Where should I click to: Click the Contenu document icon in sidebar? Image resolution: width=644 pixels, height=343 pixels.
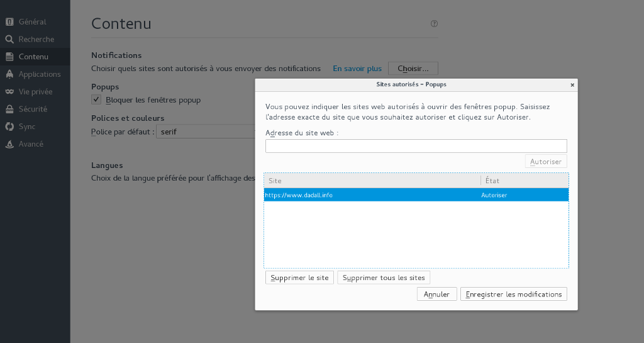tap(9, 57)
